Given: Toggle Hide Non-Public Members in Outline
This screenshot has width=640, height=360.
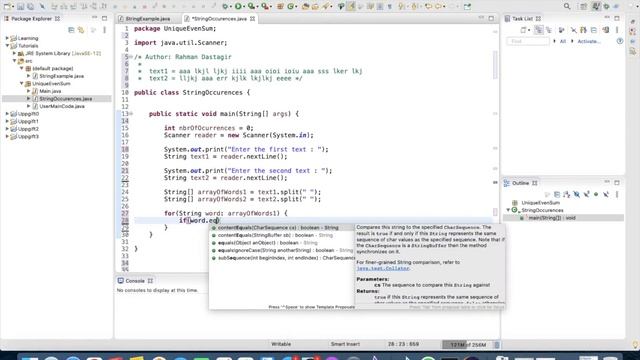Looking at the screenshot, I should pyautogui.click(x=596, y=194).
